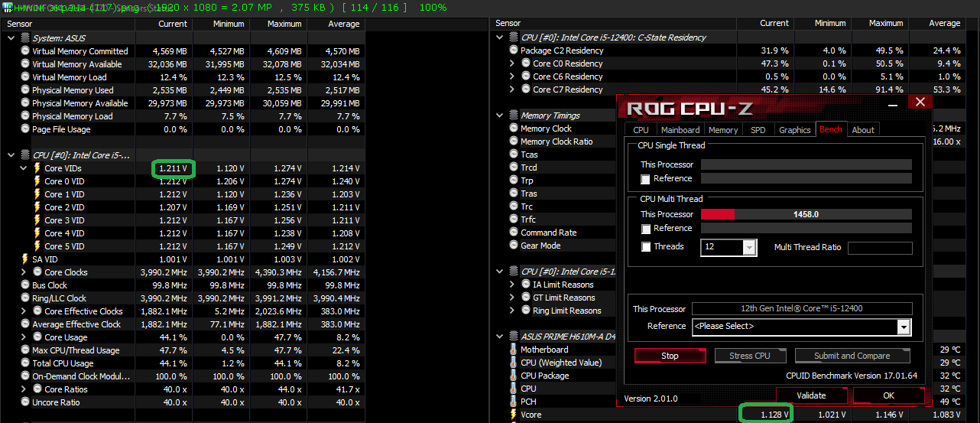Click the Page File Usage sensor icon
The image size is (980, 423).
point(25,129)
